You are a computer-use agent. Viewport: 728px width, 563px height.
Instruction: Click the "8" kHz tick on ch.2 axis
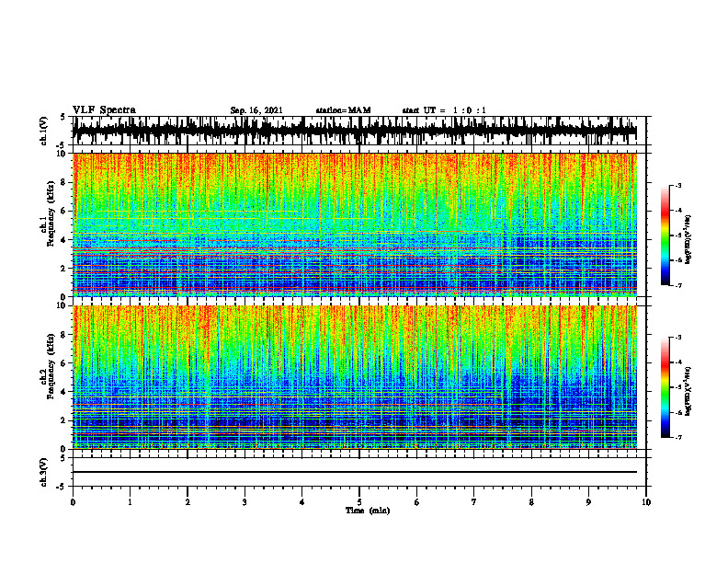click(65, 335)
